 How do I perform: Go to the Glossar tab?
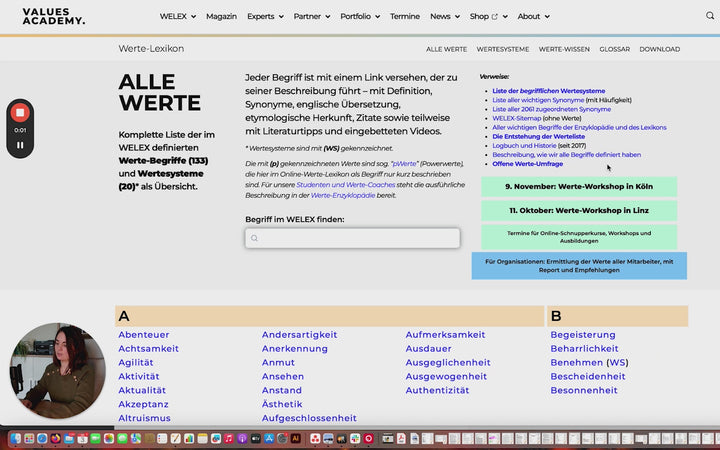[x=614, y=49]
